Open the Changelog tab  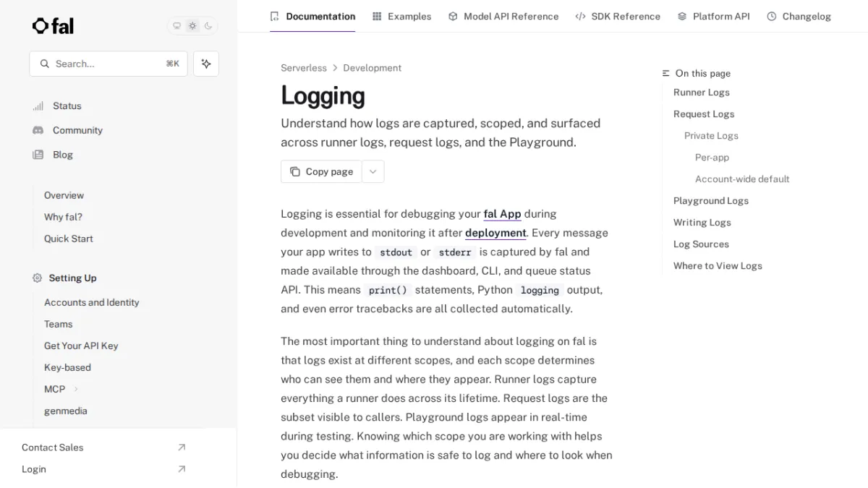(799, 16)
